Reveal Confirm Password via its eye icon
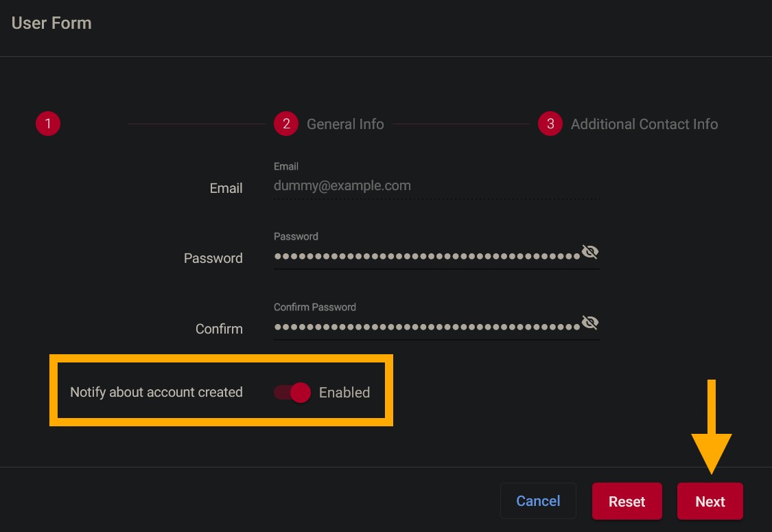 click(590, 323)
